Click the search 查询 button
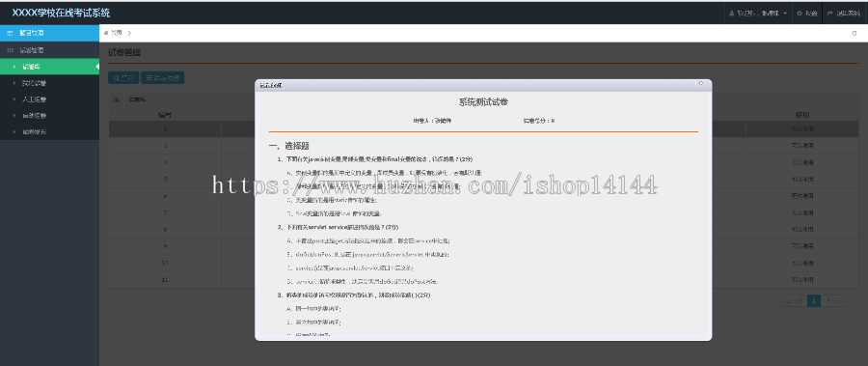 pos(122,78)
